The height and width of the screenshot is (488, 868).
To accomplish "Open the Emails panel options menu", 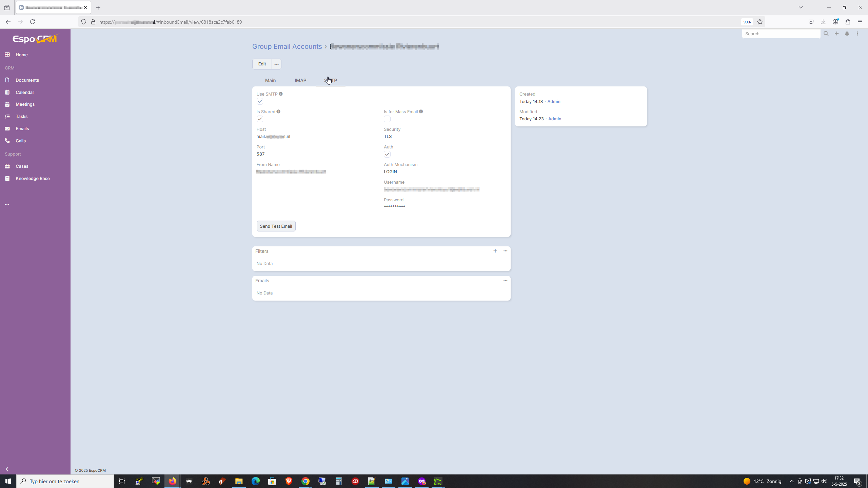I will (x=505, y=280).
